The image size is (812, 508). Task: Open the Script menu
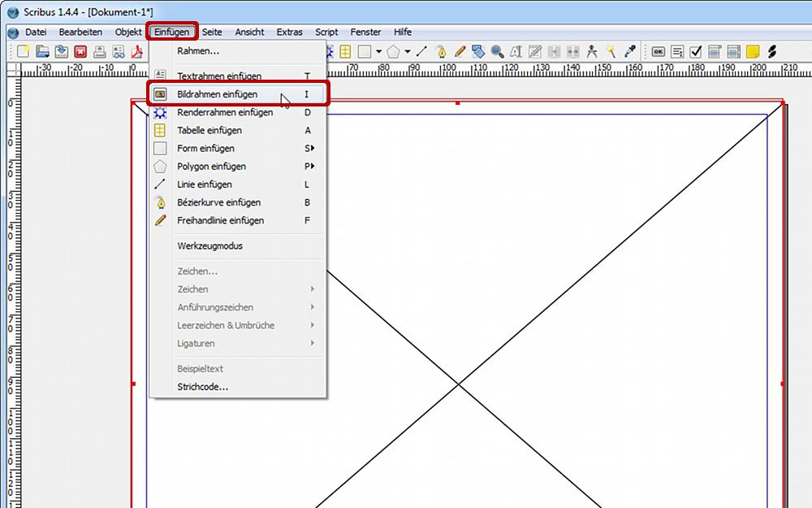click(x=326, y=32)
